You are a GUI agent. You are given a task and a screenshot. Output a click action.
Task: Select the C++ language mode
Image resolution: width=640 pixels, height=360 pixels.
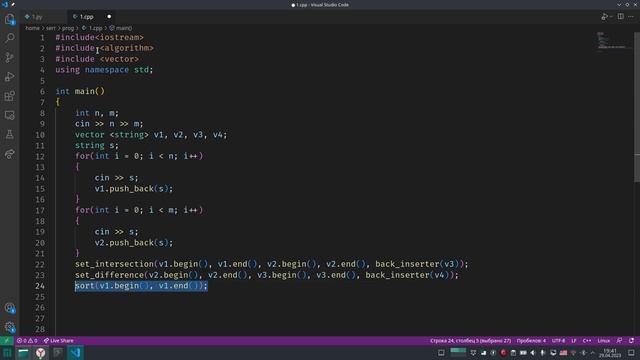(x=587, y=340)
